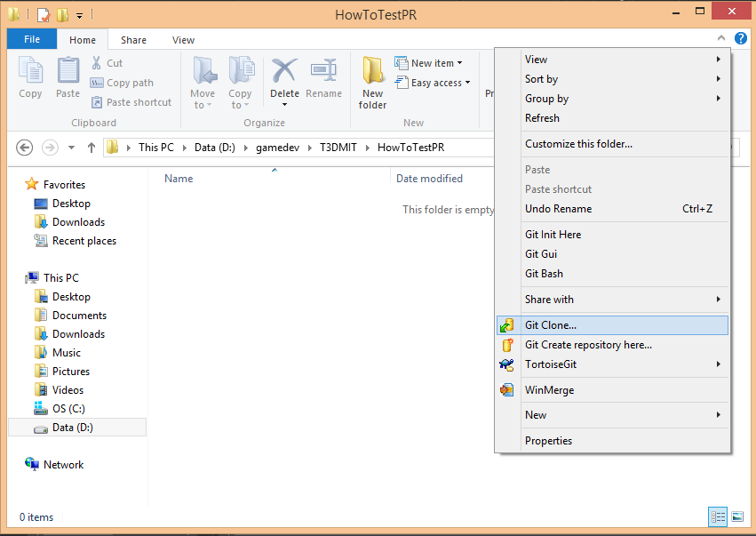Click Refresh in context menu

pyautogui.click(x=612, y=118)
